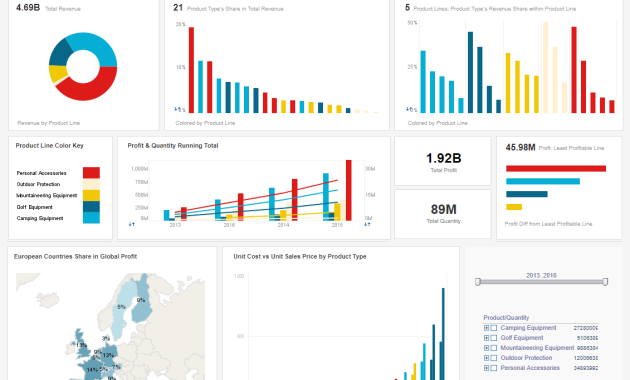Screen dimensions: 630x380
Task: Expand the Mountaineering Equipment tree node
Action: point(486,348)
